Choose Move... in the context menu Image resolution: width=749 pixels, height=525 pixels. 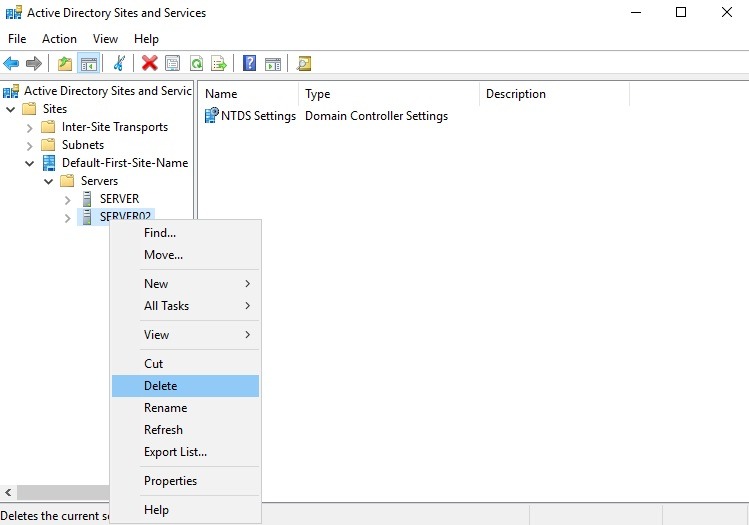(x=185, y=255)
